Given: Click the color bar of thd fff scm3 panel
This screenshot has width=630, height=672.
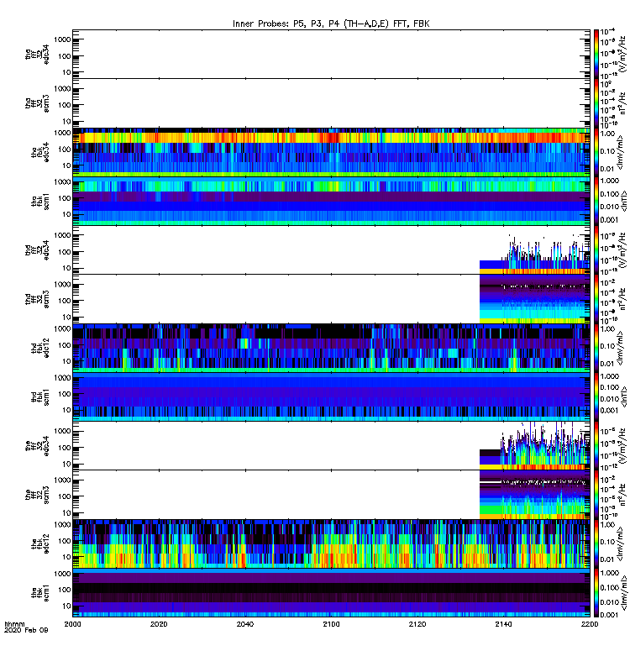Looking at the screenshot, I should pos(596,299).
